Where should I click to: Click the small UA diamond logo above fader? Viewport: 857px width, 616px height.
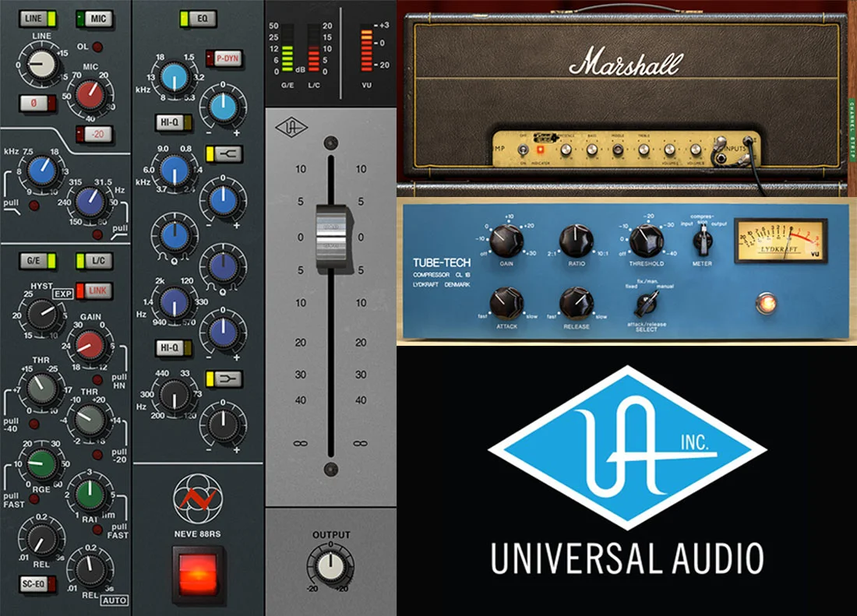pyautogui.click(x=291, y=128)
